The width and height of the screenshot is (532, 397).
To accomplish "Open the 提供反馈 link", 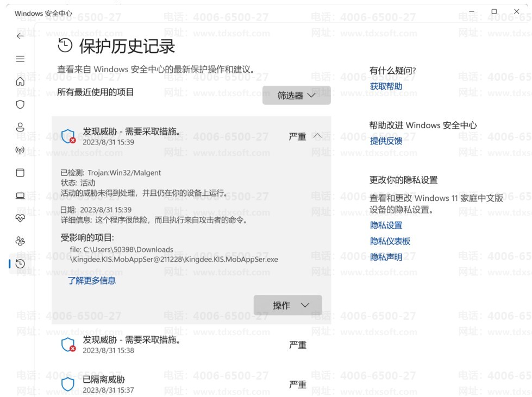I will 386,141.
